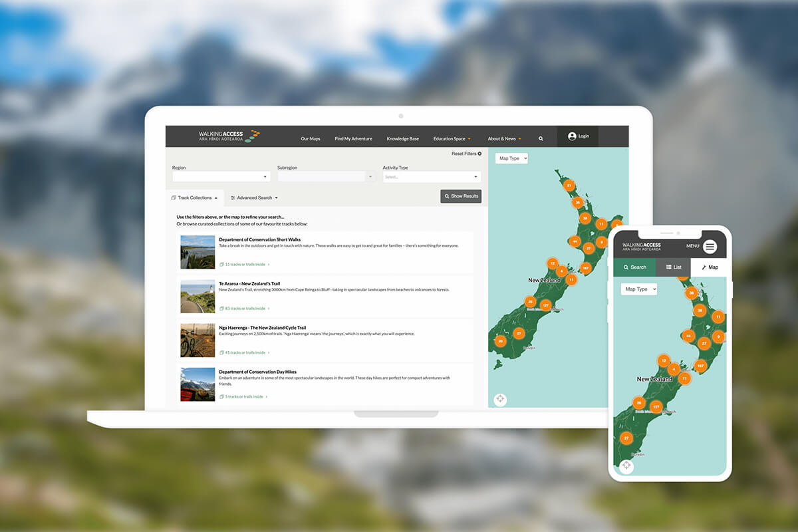Screen dimensions: 798x532
Task: Click the person icon on the Login button
Action: (x=572, y=136)
